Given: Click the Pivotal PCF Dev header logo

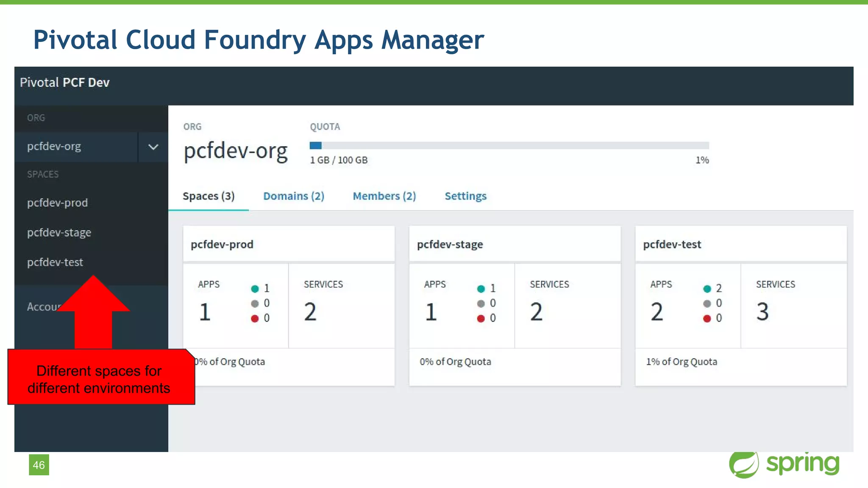Looking at the screenshot, I should point(64,82).
